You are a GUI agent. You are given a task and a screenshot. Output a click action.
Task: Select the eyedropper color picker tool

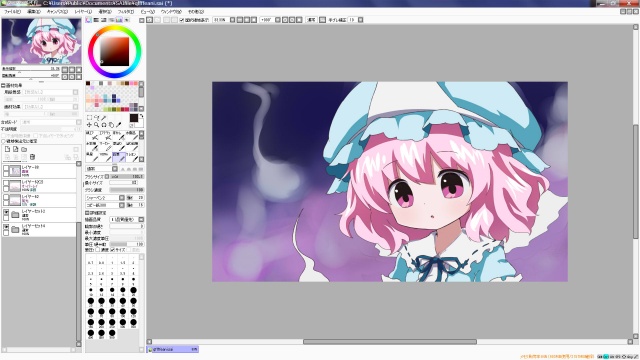click(x=119, y=124)
